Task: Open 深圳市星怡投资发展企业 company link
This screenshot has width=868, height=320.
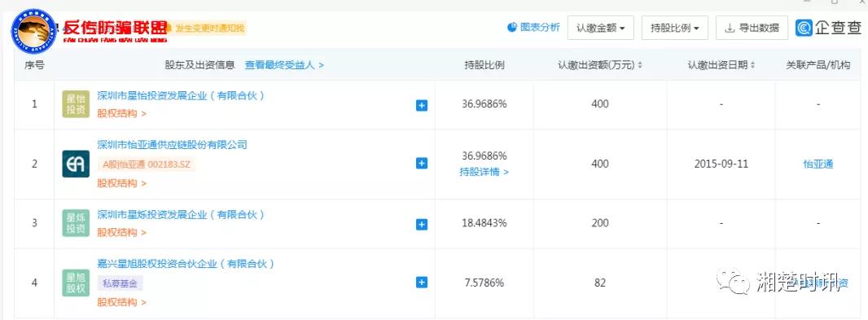Action: pos(181,95)
